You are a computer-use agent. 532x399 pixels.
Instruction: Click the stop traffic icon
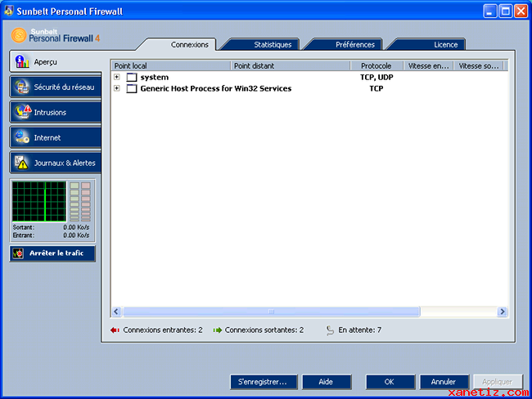(x=18, y=253)
